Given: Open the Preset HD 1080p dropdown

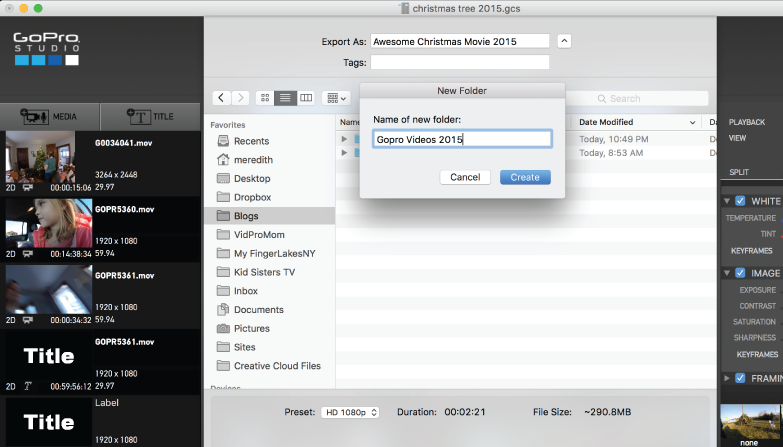Looking at the screenshot, I should point(350,412).
